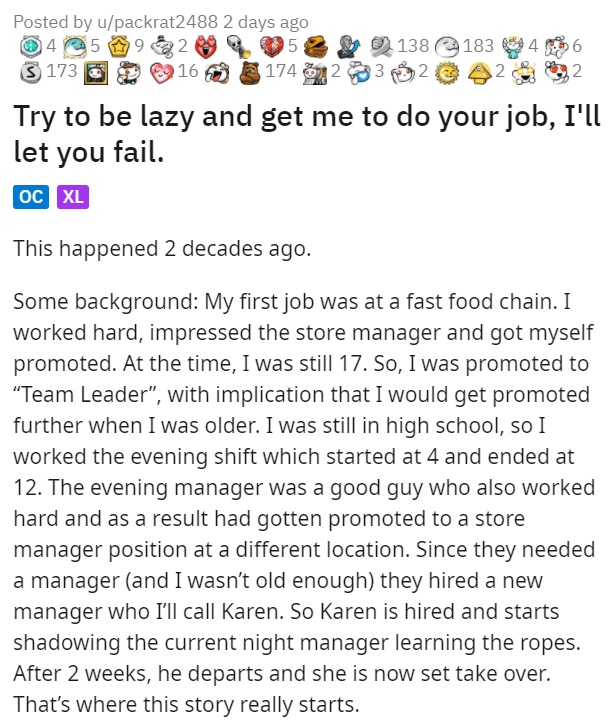Click the post title about being lazy
610x725 pixels.
[307, 134]
